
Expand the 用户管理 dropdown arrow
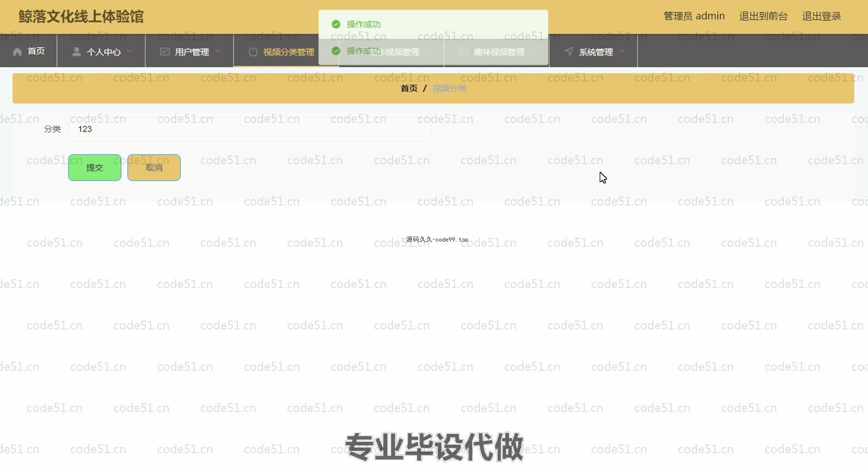(218, 51)
